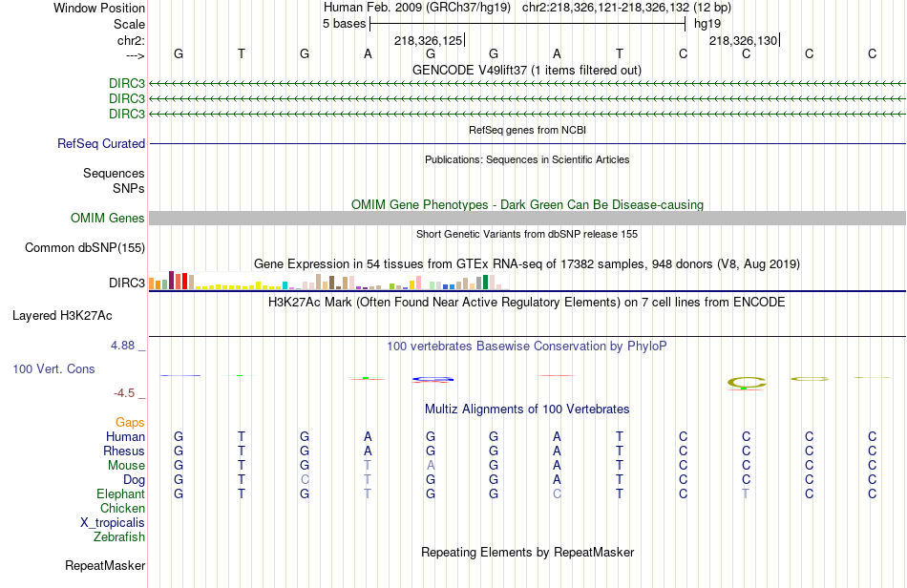Click the dark green bar in the GTEx expression chart

tap(485, 283)
